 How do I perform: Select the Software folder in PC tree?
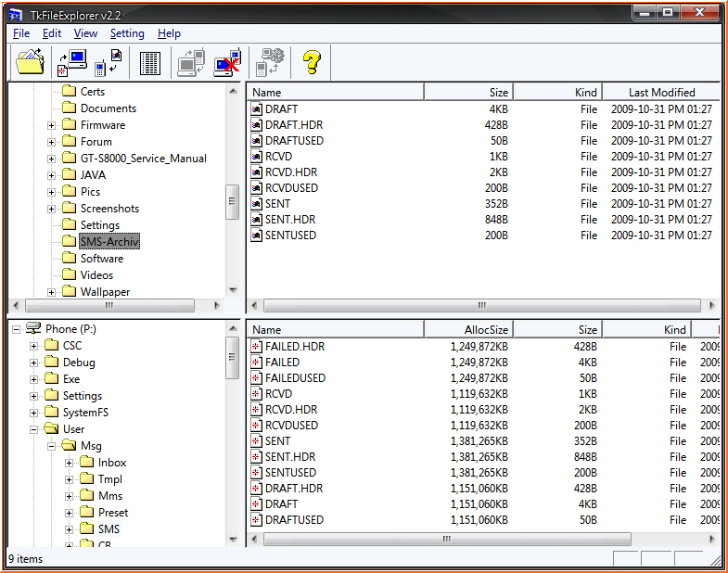102,258
